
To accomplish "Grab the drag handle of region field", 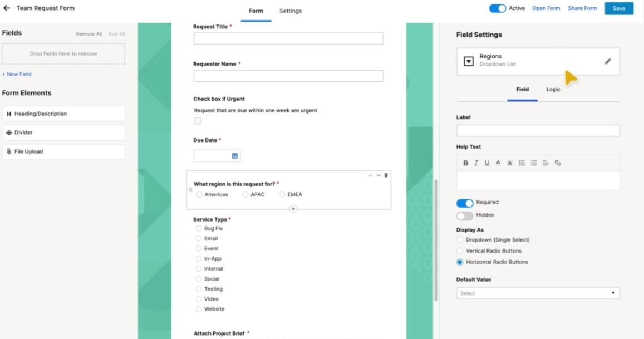I will (190, 190).
